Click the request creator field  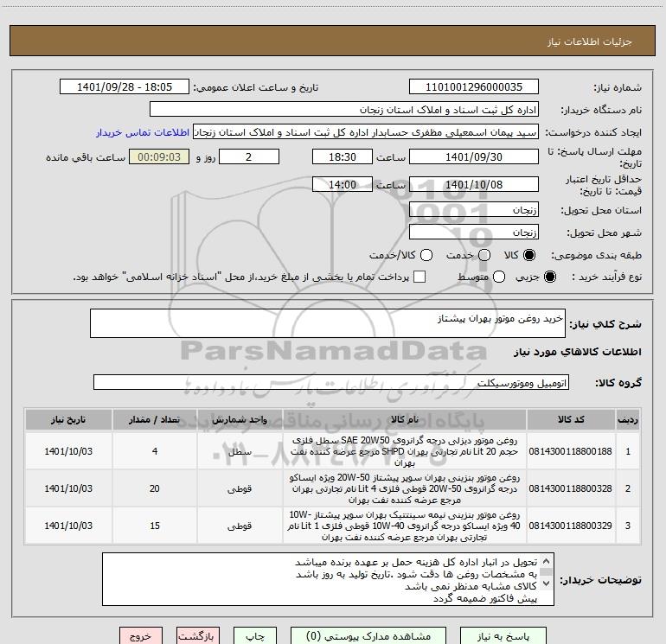click(366, 131)
